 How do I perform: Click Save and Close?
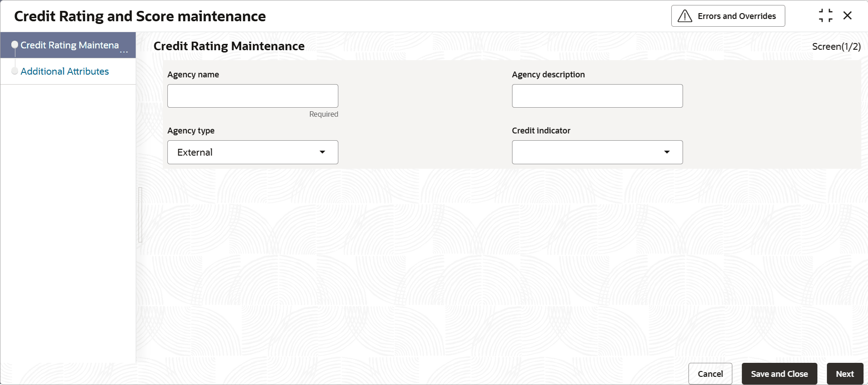[779, 374]
